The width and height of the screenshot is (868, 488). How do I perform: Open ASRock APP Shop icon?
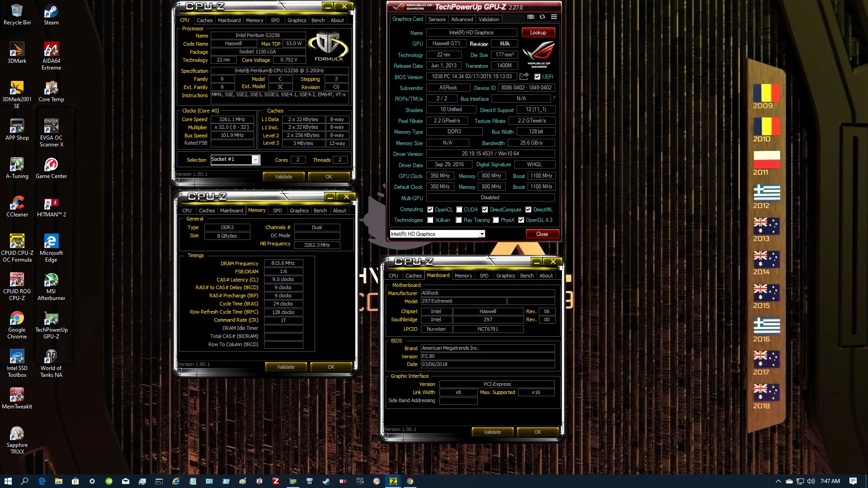click(x=17, y=130)
